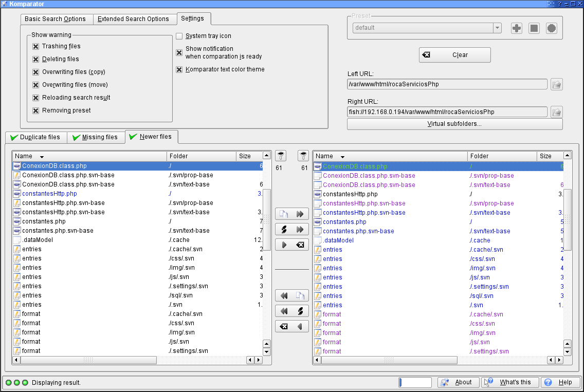Sort right list by Name column
The height and width of the screenshot is (392, 584).
click(390, 156)
